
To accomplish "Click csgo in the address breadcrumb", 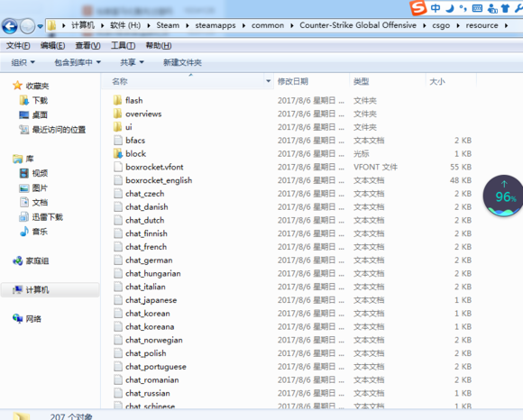I will [x=441, y=25].
